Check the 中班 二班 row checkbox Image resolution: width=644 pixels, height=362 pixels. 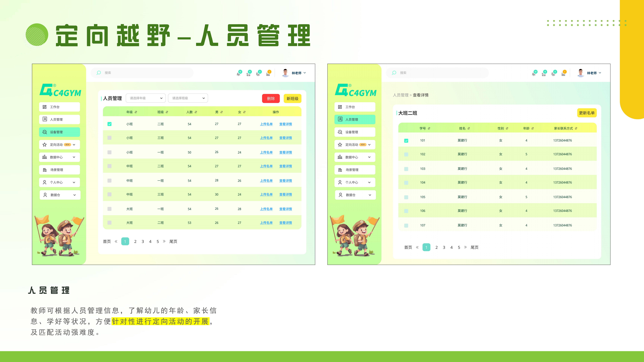(x=109, y=166)
